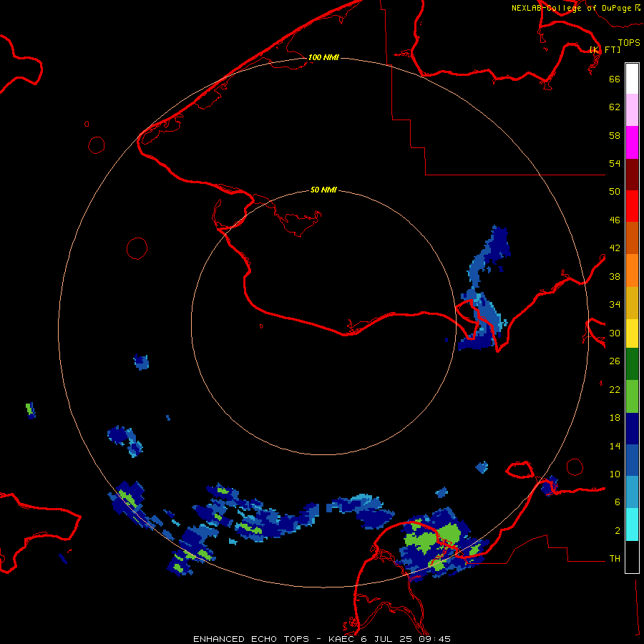Click the 58 legend value
Viewport: 644px width, 644px height.
pyautogui.click(x=615, y=135)
